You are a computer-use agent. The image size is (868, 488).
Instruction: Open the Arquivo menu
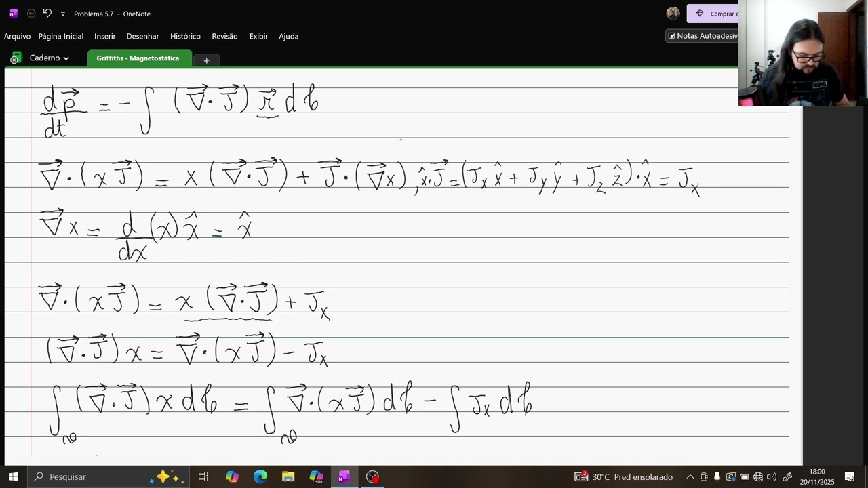tap(17, 36)
